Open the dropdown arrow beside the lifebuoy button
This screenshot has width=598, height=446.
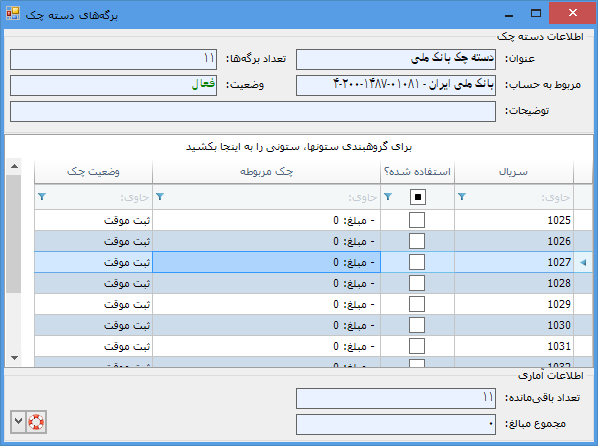18,422
